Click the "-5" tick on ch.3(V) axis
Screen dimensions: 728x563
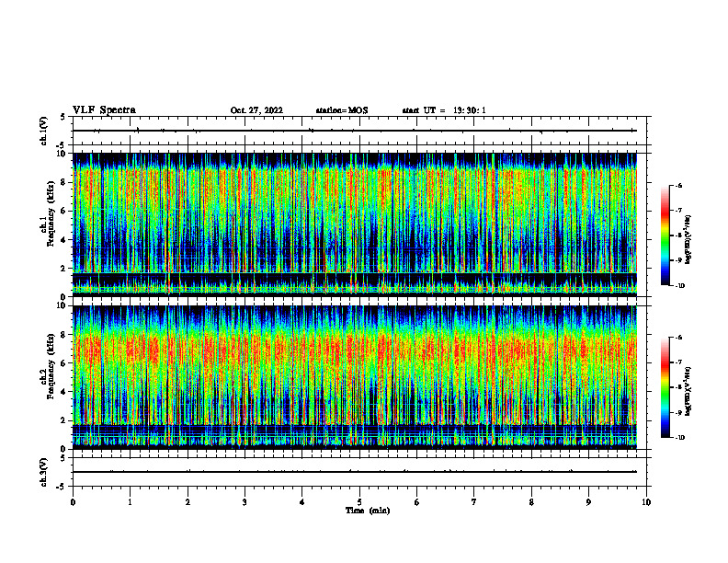click(x=61, y=487)
